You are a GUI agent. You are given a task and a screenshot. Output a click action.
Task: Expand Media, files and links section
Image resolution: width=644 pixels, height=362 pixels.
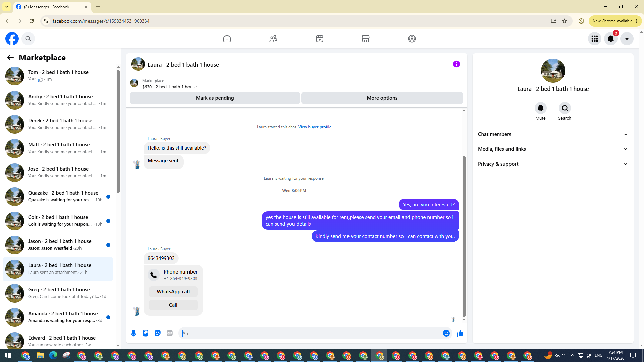(x=552, y=149)
